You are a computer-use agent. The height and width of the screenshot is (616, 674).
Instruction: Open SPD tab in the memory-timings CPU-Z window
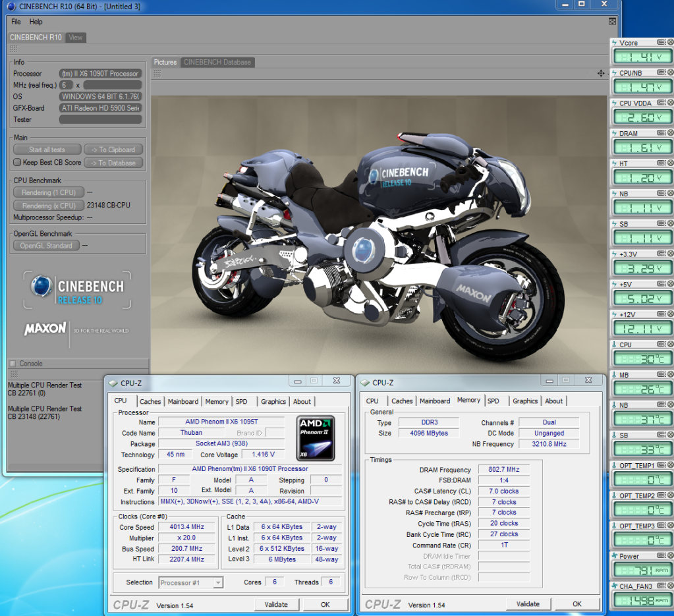pyautogui.click(x=493, y=401)
